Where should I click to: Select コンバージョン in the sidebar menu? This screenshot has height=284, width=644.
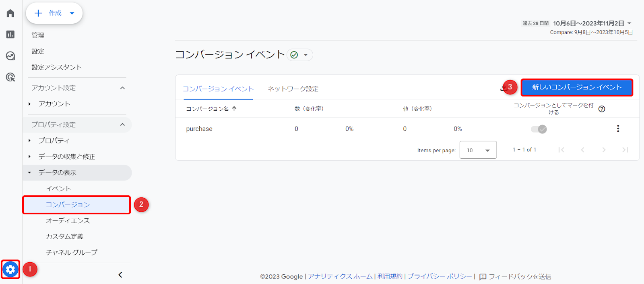pos(68,205)
